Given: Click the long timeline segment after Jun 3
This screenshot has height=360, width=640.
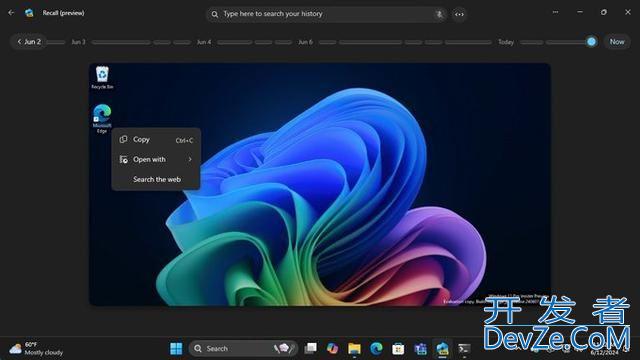Looking at the screenshot, I should pos(121,42).
